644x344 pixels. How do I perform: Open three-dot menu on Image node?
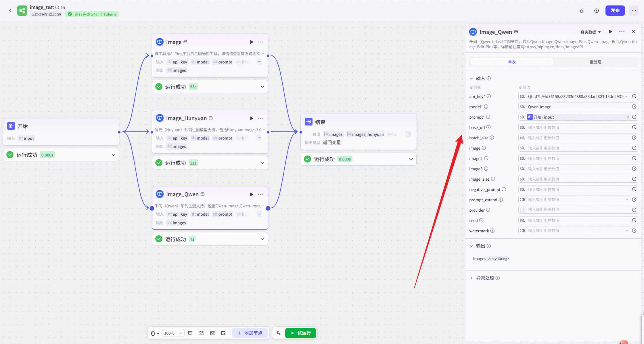261,42
